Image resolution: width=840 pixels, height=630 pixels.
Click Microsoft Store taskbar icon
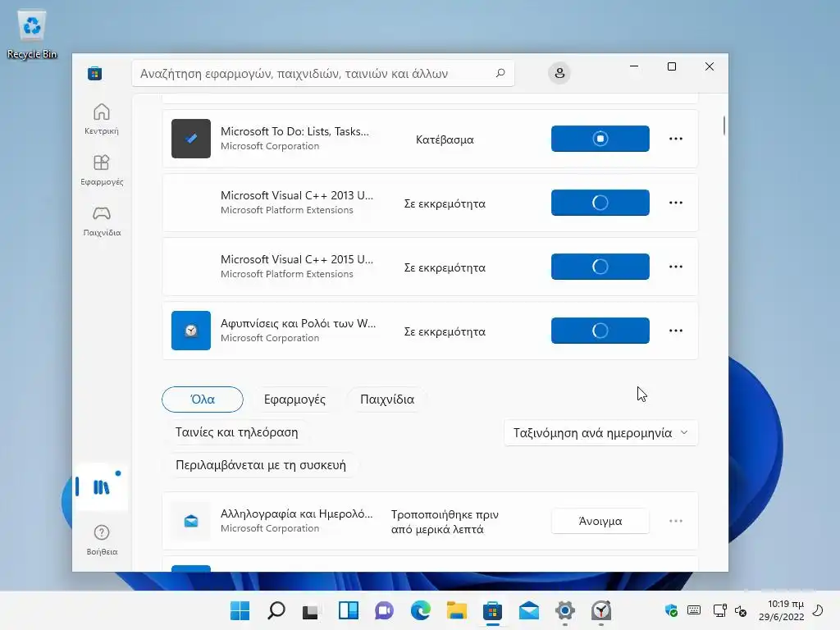tap(492, 610)
